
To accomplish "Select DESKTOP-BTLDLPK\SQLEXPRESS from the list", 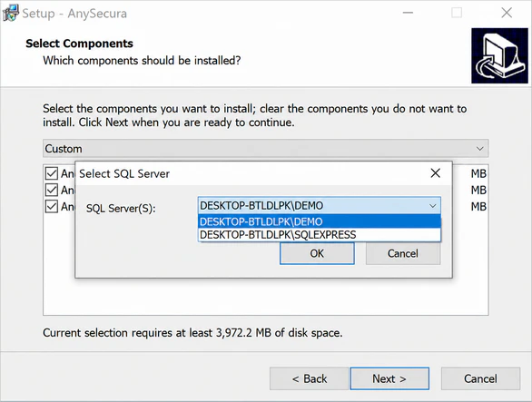I will pyautogui.click(x=319, y=235).
